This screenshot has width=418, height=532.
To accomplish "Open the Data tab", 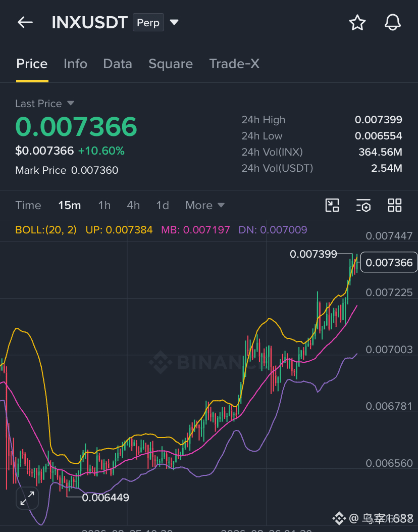I will click(x=118, y=64).
